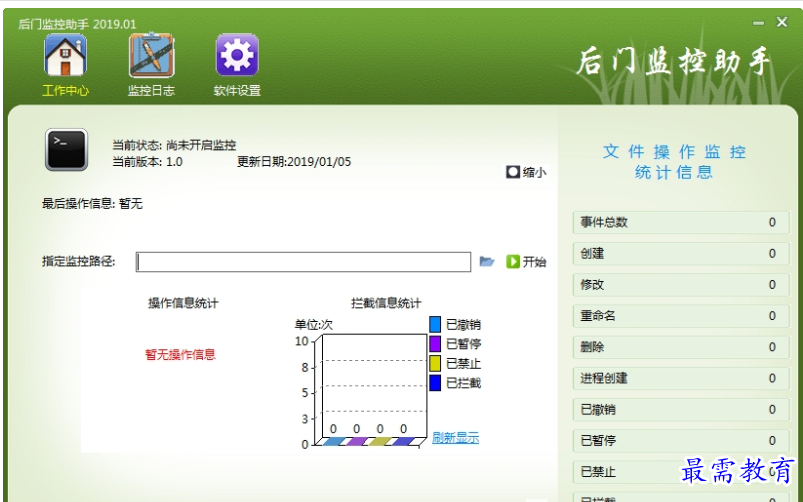Screen dimensions: 803x502
Task: Click the 拦截信息统计 chart title
Action: coord(386,303)
